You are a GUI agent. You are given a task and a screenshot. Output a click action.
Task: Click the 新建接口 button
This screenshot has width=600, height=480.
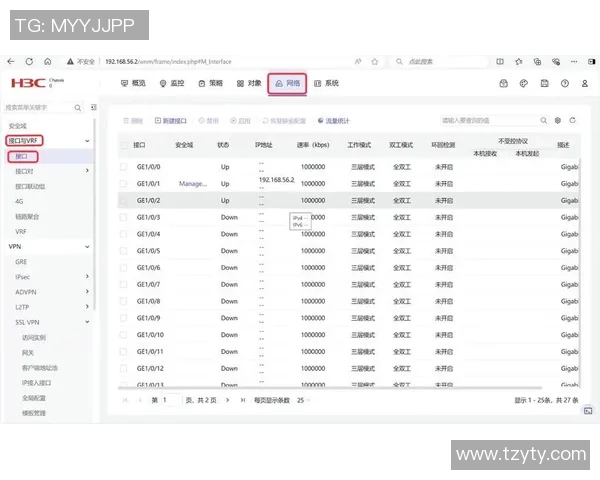coord(171,121)
